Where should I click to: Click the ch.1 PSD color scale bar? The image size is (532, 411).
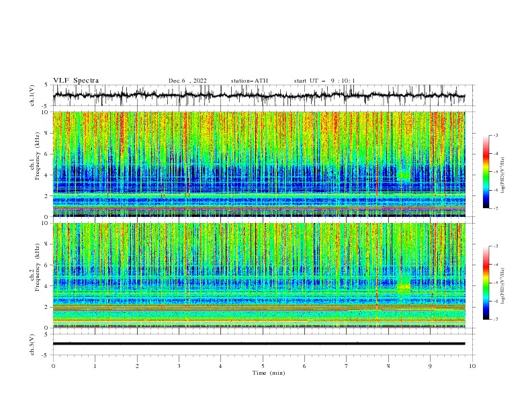pyautogui.click(x=486, y=172)
